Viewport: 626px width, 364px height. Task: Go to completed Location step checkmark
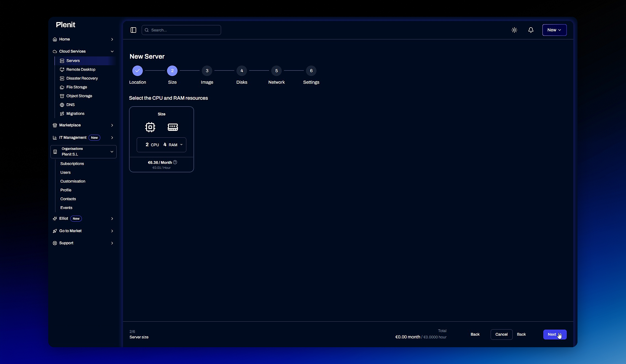(x=138, y=71)
